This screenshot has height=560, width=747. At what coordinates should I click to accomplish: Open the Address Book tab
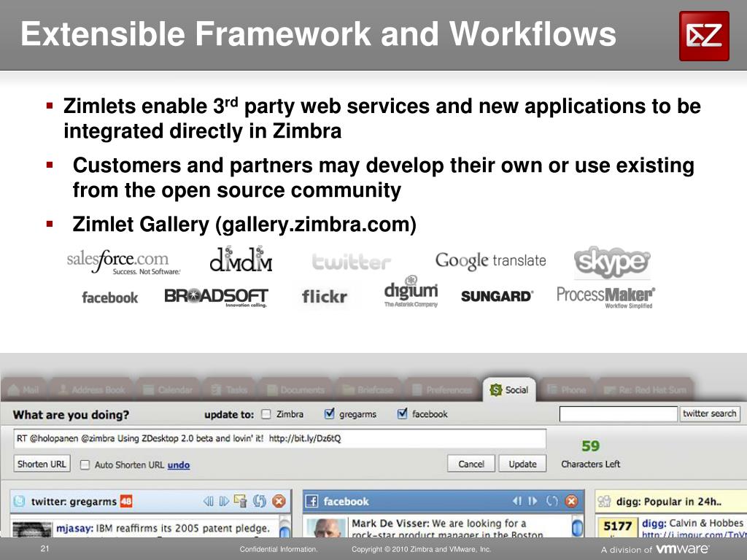[93, 389]
